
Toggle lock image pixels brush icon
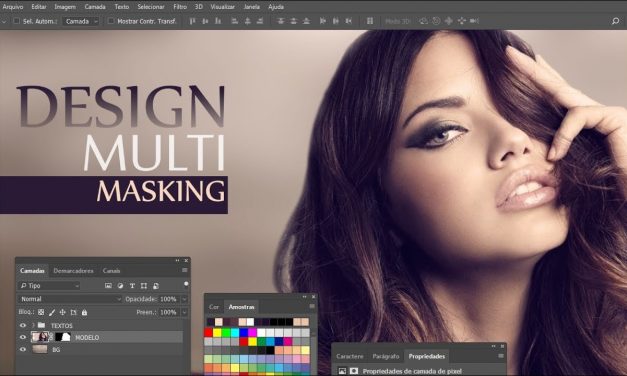[52, 312]
